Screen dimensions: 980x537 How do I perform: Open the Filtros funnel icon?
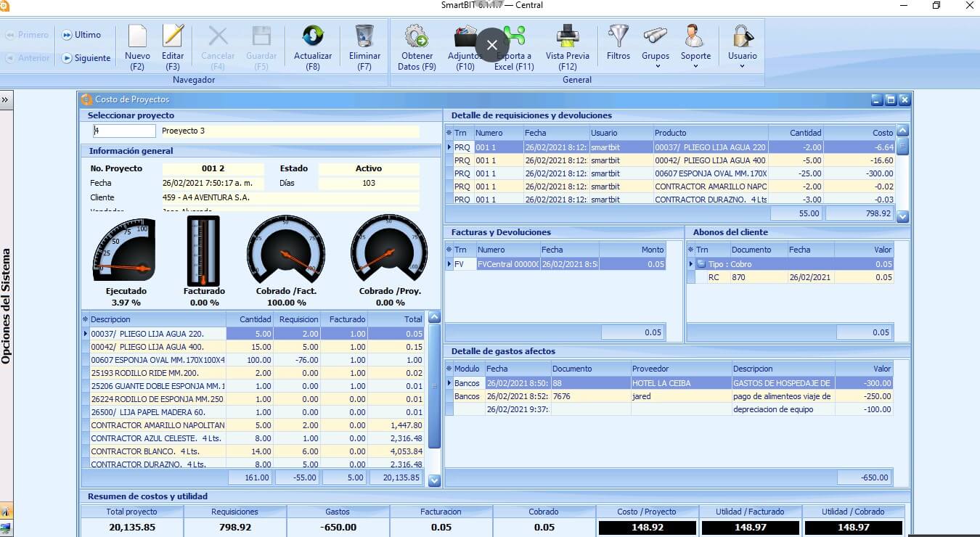(x=618, y=36)
